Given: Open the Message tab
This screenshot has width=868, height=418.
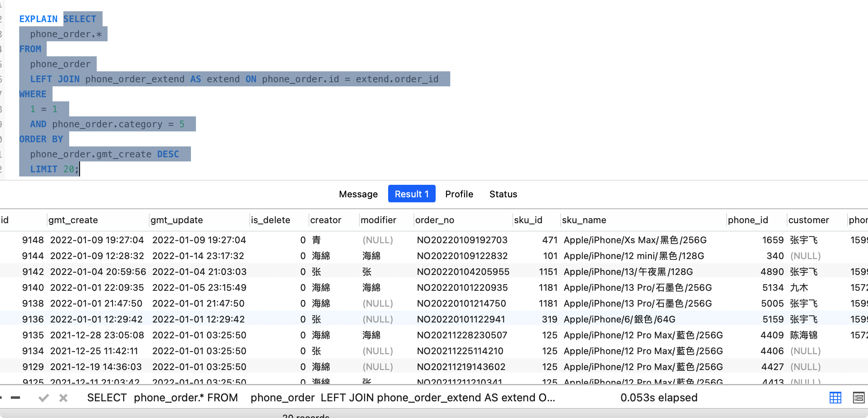Looking at the screenshot, I should (x=358, y=194).
